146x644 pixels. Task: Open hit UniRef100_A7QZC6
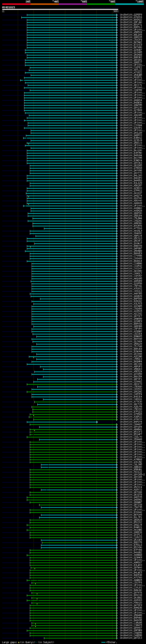[x=131, y=17]
